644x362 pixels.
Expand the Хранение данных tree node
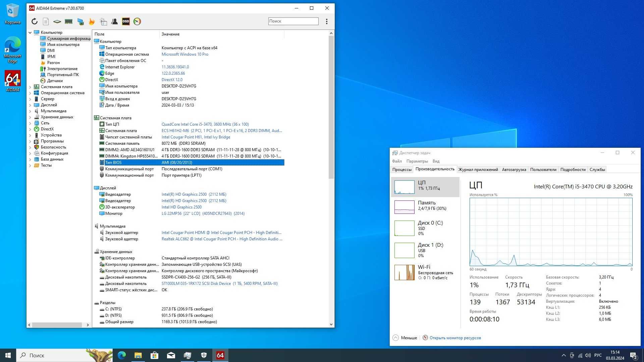point(31,117)
